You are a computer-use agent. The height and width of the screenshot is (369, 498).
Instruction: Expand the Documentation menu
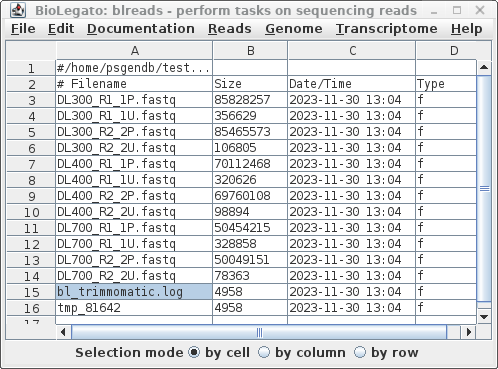(141, 29)
